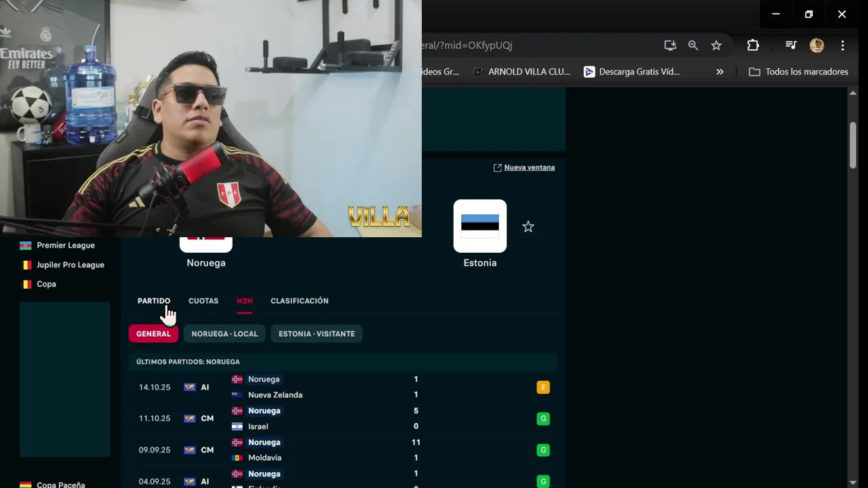Screen dimensions: 868x488
Task: Click the win G badge for 09.09.25
Action: point(543,450)
